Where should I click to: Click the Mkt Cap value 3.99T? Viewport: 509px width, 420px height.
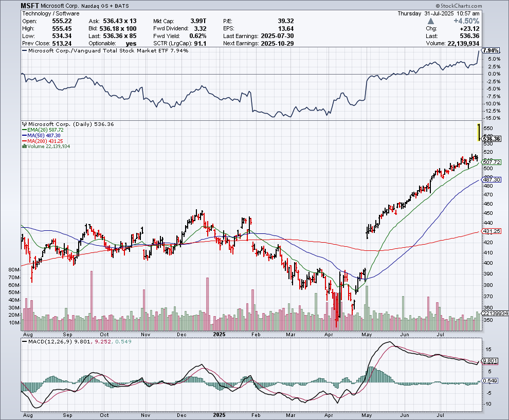point(198,21)
